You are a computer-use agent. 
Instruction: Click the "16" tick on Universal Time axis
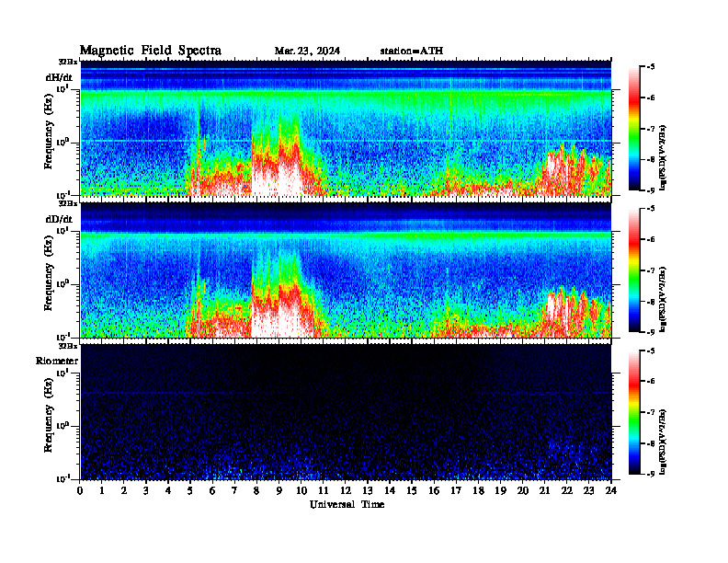pyautogui.click(x=434, y=490)
